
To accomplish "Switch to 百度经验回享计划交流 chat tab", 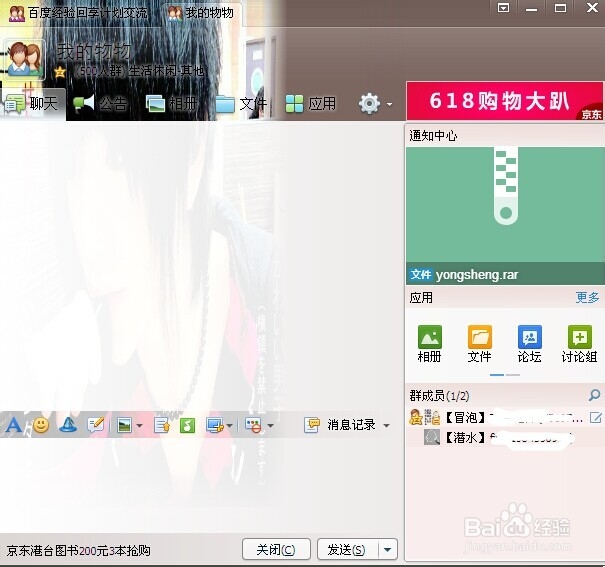I will click(x=78, y=13).
